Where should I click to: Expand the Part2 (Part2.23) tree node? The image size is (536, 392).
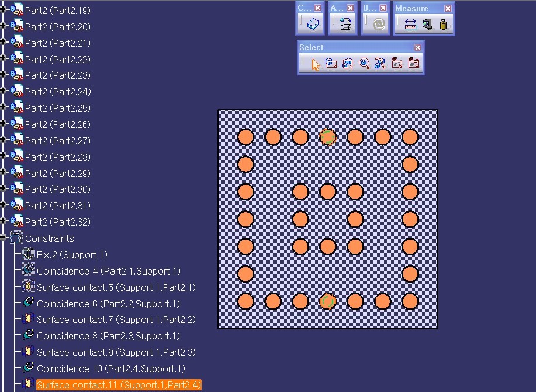click(3, 74)
